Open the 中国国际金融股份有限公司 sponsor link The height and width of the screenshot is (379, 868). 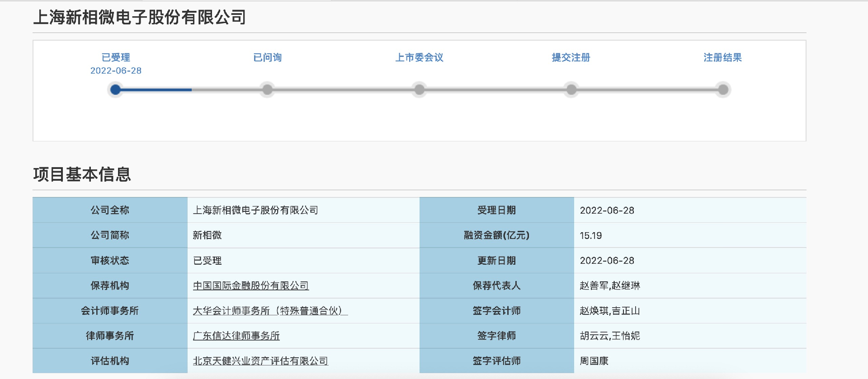(251, 285)
